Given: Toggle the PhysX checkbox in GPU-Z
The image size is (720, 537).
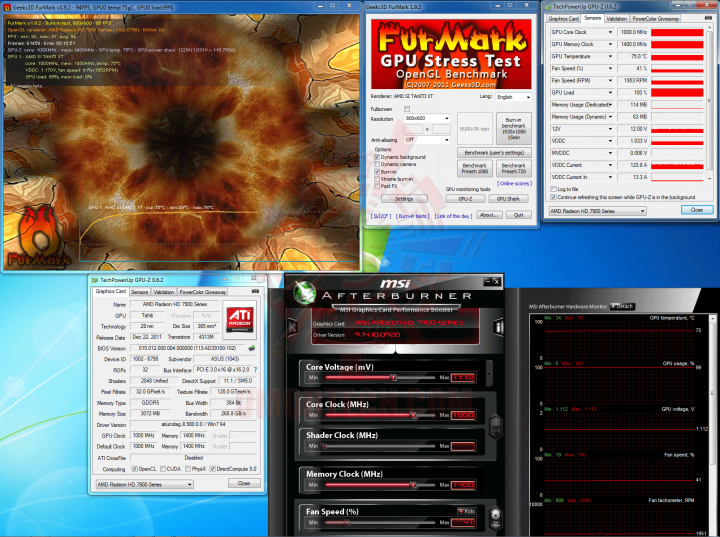Looking at the screenshot, I should [188, 469].
